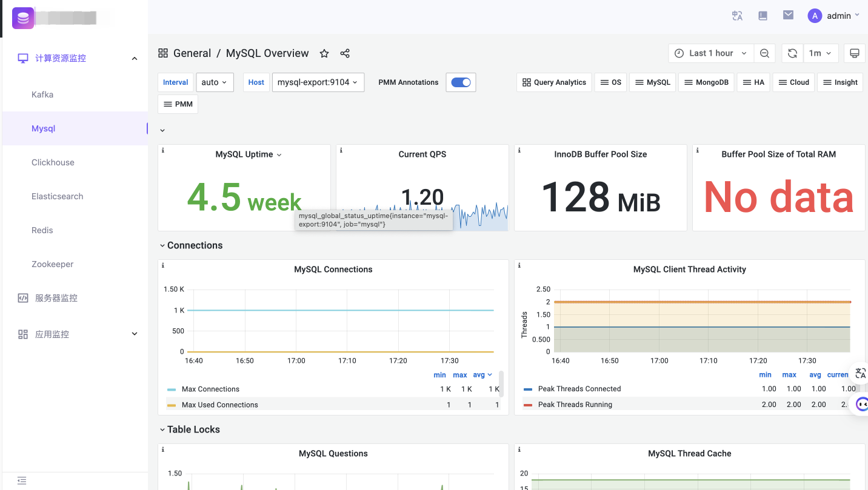Click the General breadcrumb link
Viewport: 868px width, 490px height.
[x=192, y=53]
